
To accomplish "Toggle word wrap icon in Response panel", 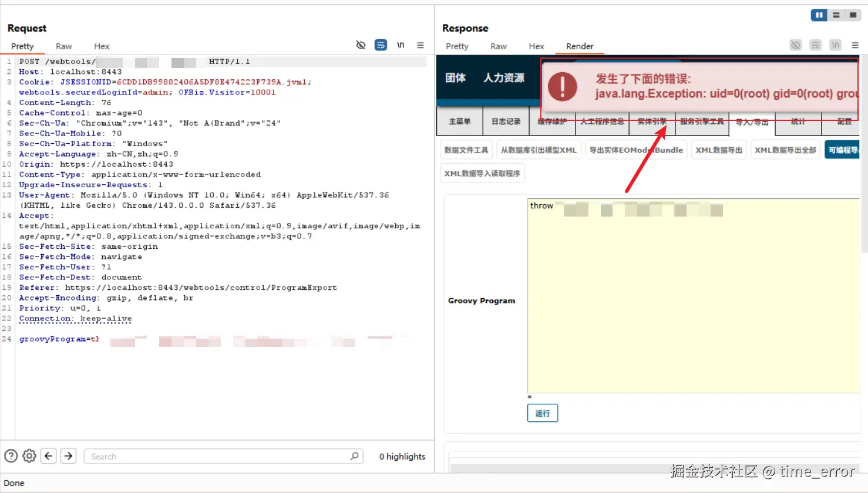I will pyautogui.click(x=815, y=45).
